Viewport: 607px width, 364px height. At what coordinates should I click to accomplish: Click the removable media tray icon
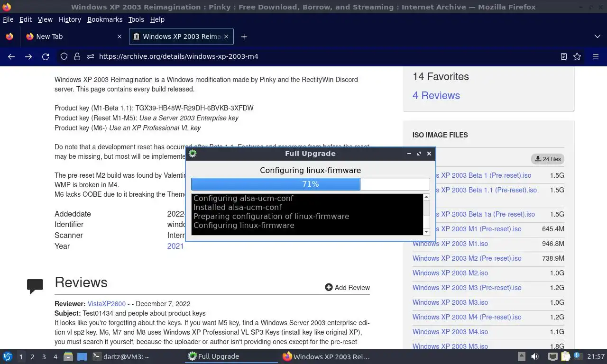point(521,356)
